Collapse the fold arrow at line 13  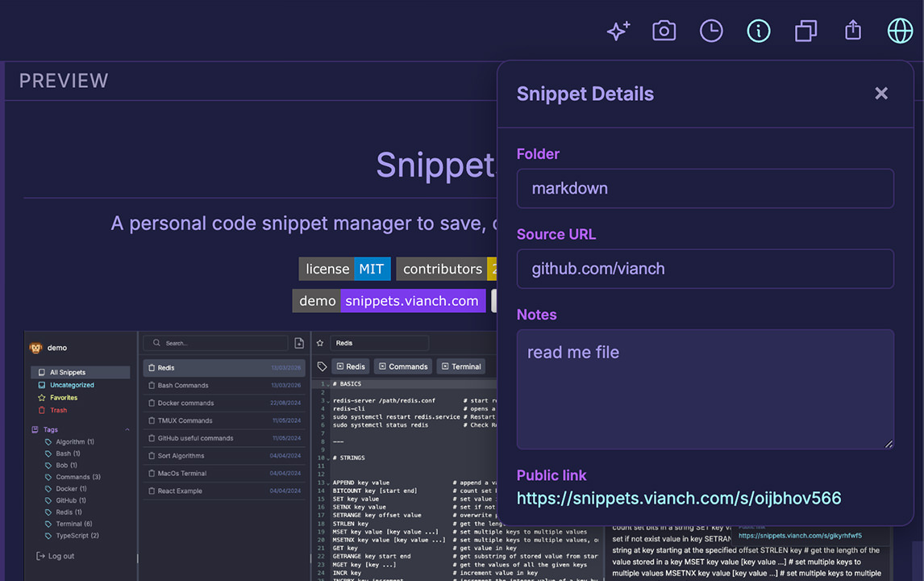[328, 483]
